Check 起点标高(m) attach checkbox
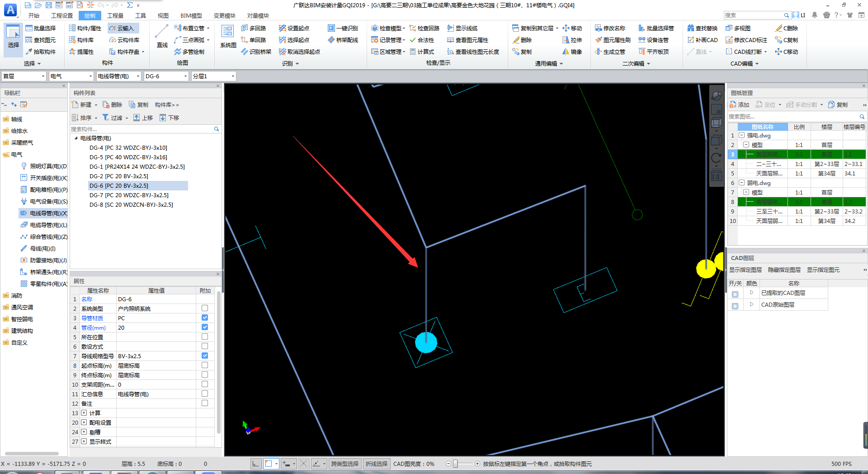 pos(205,365)
